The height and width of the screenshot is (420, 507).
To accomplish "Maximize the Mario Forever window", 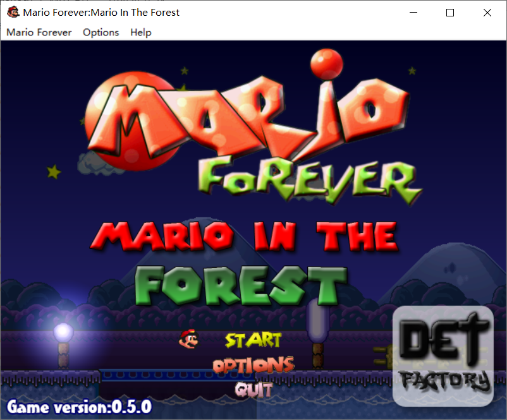I will tap(450, 13).
